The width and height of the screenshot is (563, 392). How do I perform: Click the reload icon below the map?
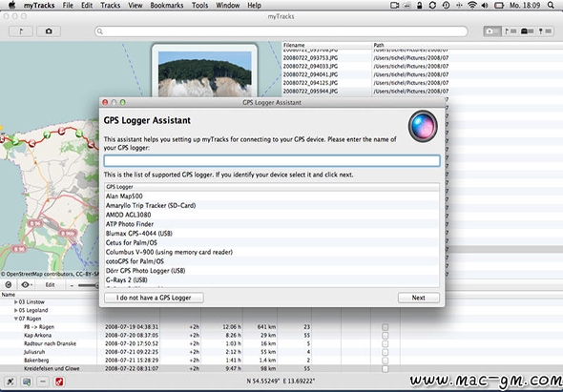[x=9, y=284]
